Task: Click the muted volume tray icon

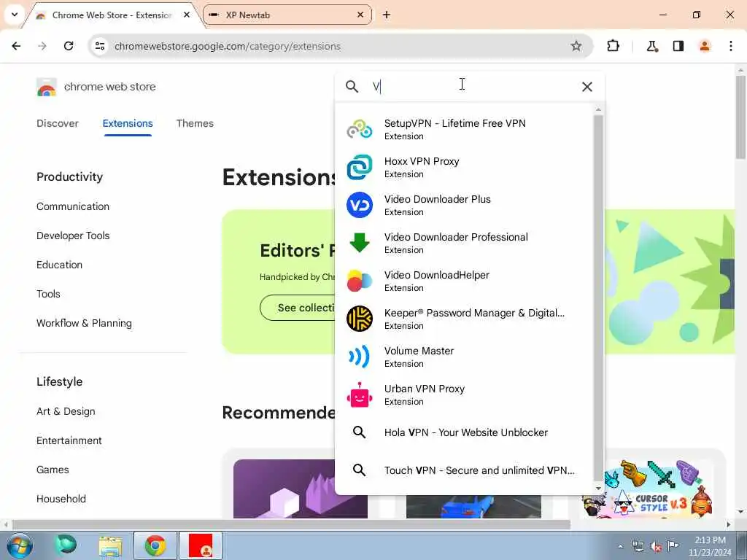Action: [656, 547]
